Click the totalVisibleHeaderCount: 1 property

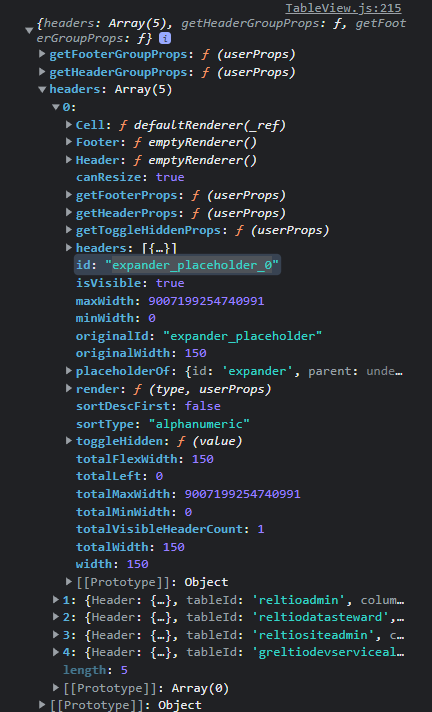170,529
